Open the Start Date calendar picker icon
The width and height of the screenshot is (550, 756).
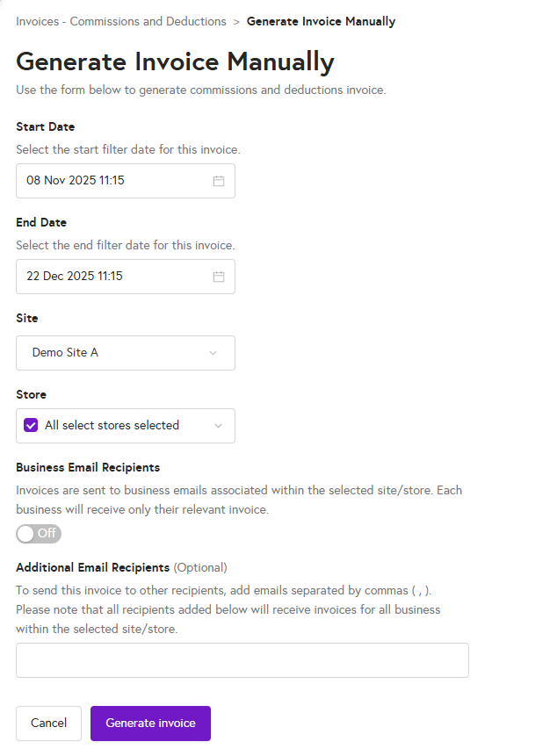(219, 181)
